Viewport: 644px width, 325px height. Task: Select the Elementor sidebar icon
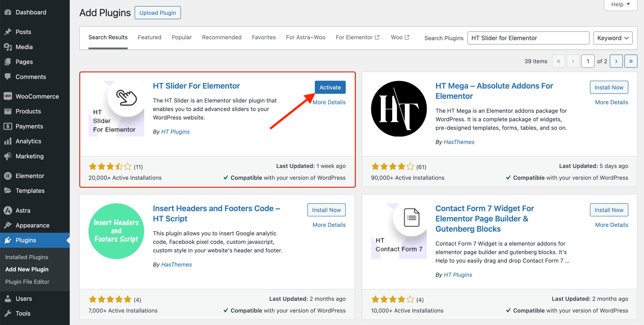8,176
